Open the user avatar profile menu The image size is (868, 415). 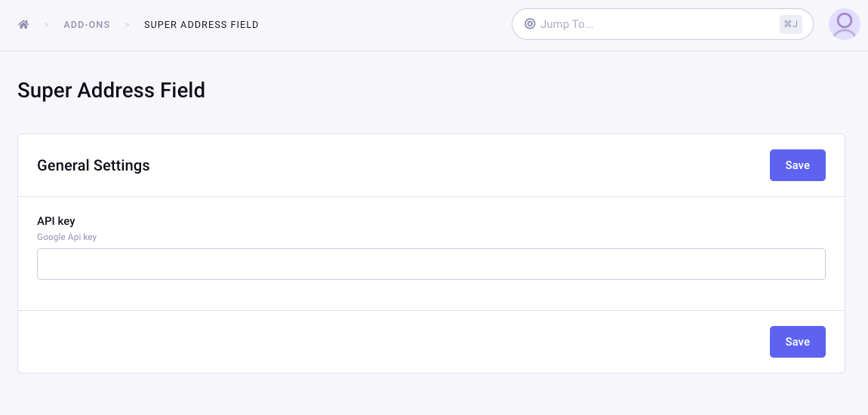pyautogui.click(x=844, y=24)
